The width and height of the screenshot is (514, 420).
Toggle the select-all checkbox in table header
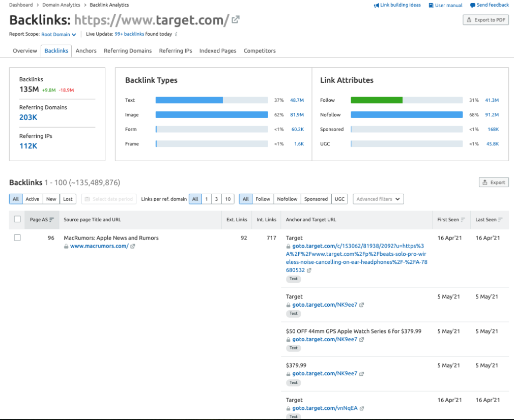(x=17, y=219)
